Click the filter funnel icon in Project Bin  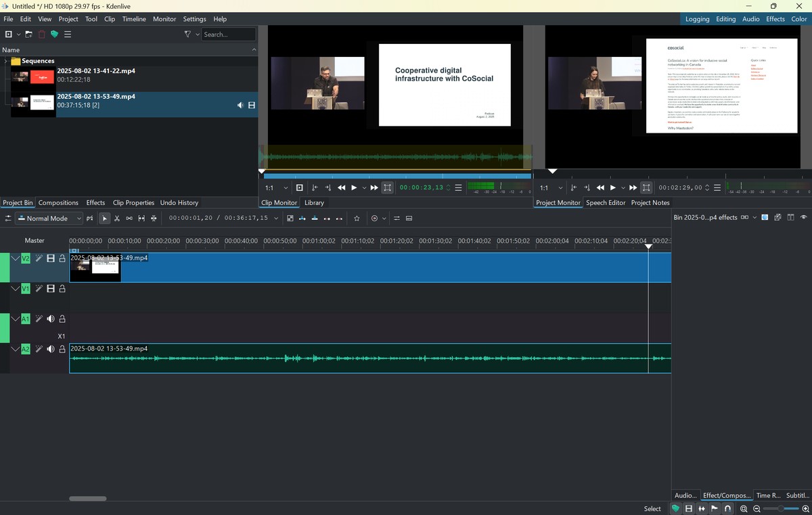pyautogui.click(x=188, y=35)
